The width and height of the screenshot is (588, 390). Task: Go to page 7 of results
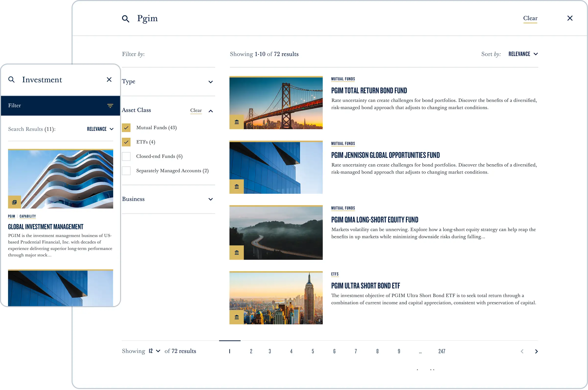tap(356, 352)
